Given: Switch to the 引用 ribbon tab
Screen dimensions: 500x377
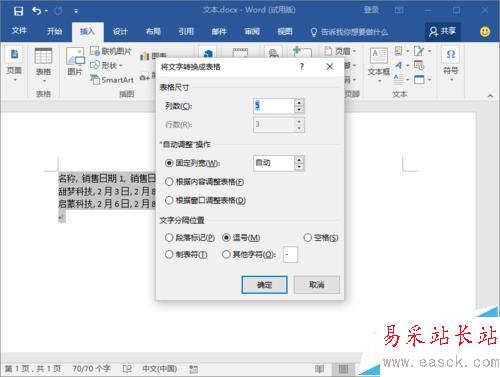Looking at the screenshot, I should (186, 31).
